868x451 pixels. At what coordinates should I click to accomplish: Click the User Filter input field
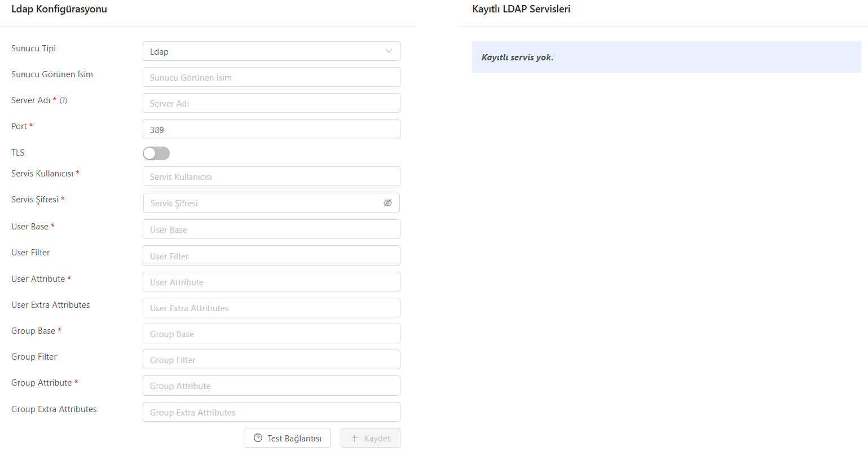[271, 256]
